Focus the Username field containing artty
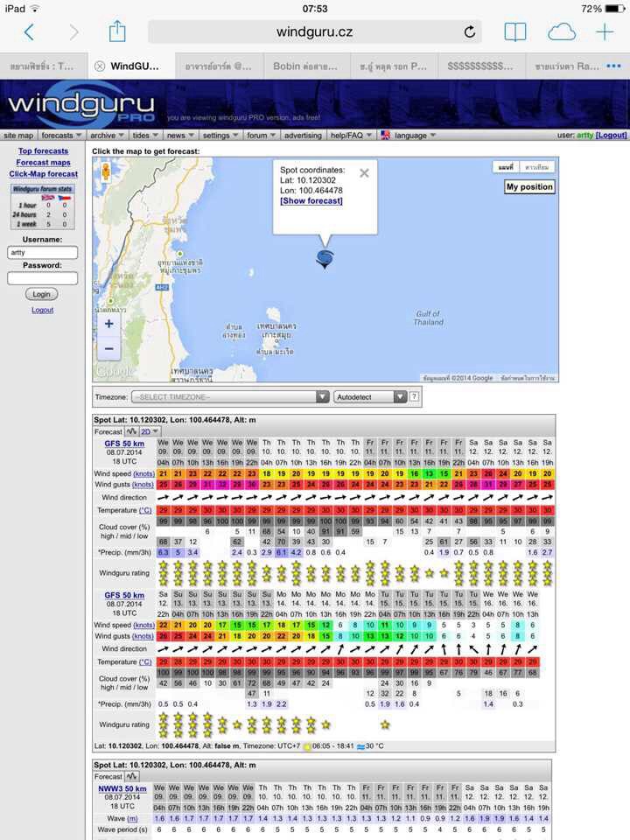This screenshot has width=630, height=840. click(42, 252)
